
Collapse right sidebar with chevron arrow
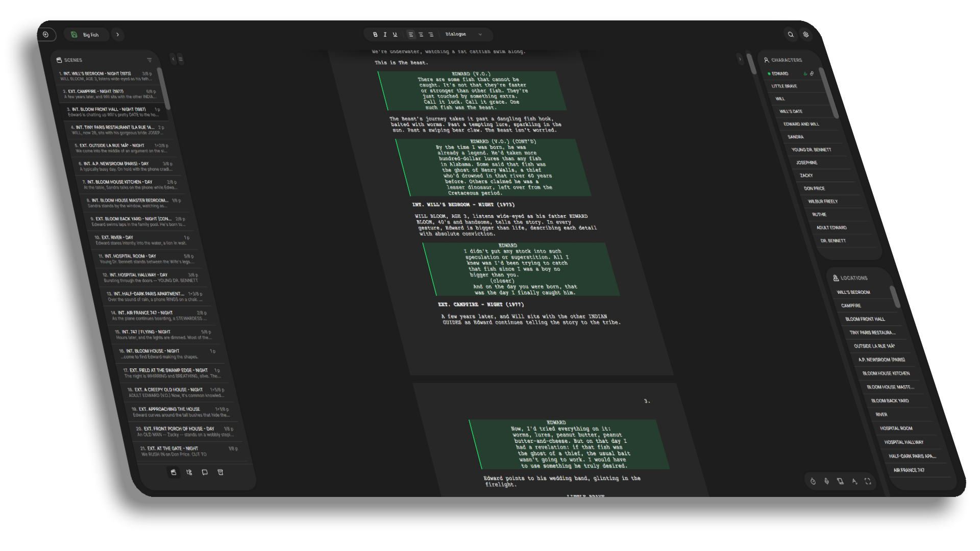[x=740, y=59]
